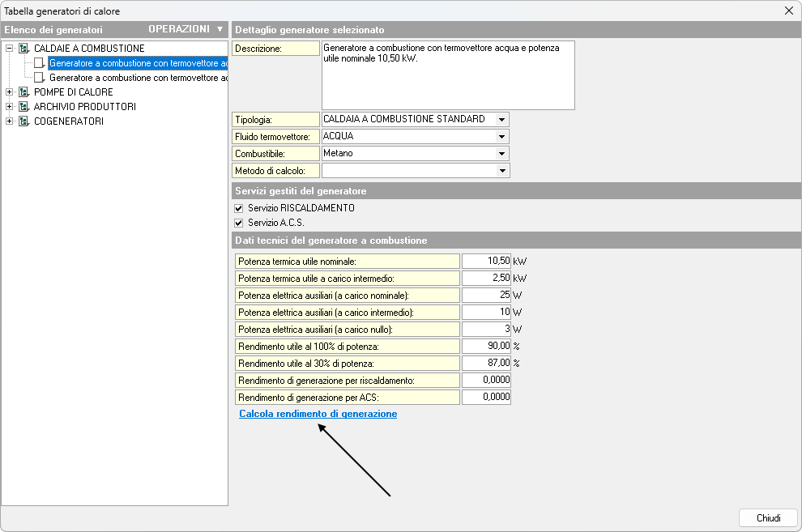802x532 pixels.
Task: Expand the COGENERATORI tree node
Action: point(10,121)
